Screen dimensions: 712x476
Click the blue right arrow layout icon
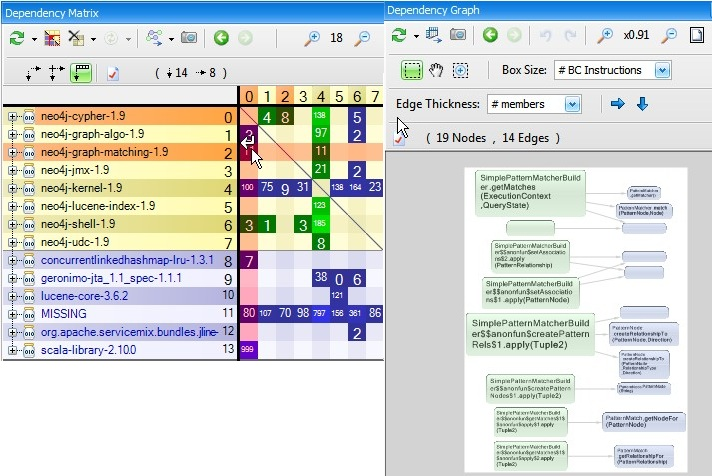pyautogui.click(x=618, y=104)
